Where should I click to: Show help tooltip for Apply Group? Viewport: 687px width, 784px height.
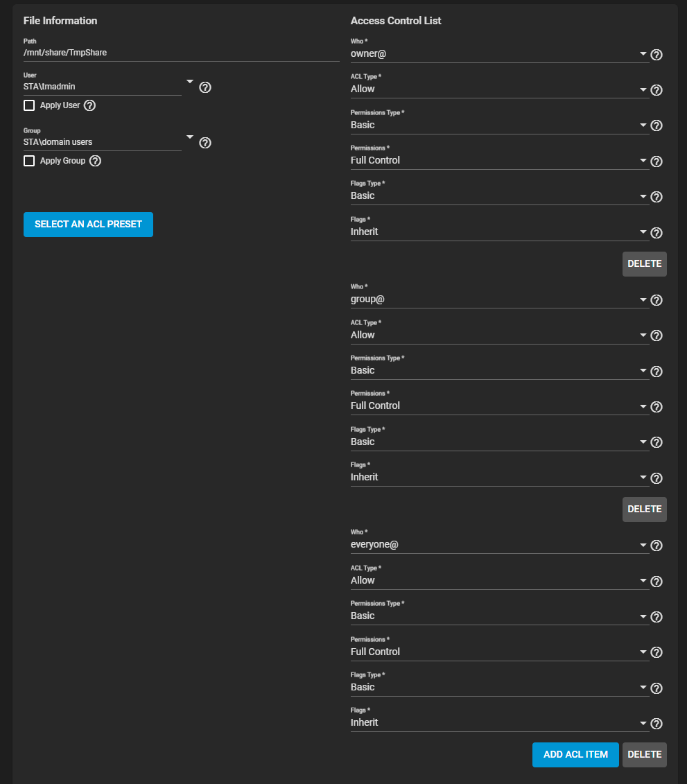[x=95, y=161]
